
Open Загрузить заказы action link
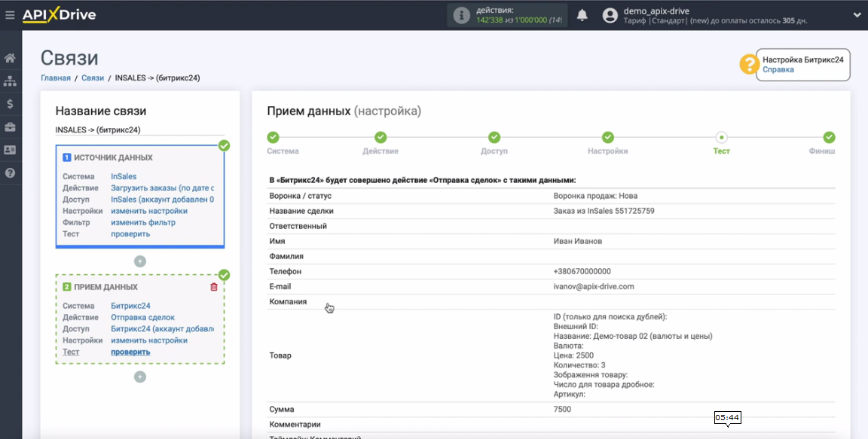(x=162, y=188)
